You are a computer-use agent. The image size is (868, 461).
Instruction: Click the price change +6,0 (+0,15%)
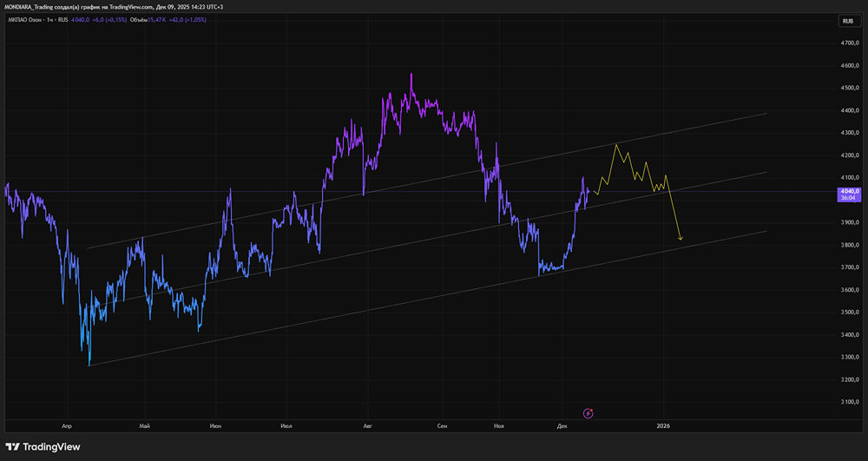click(109, 21)
